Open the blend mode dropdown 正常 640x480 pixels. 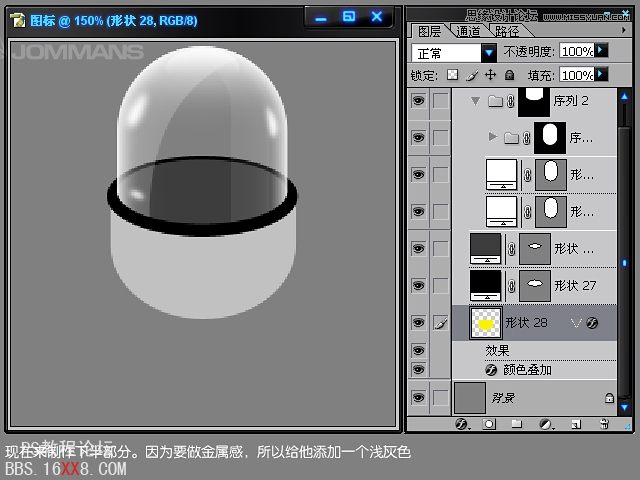[489, 52]
